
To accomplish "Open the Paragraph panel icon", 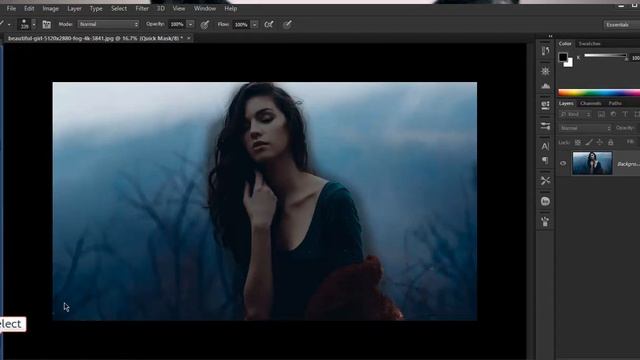I will (x=545, y=160).
